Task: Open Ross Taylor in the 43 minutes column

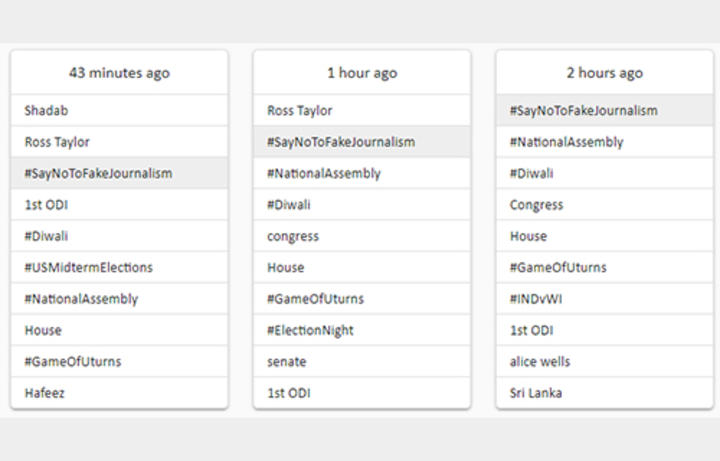Action: click(x=57, y=142)
